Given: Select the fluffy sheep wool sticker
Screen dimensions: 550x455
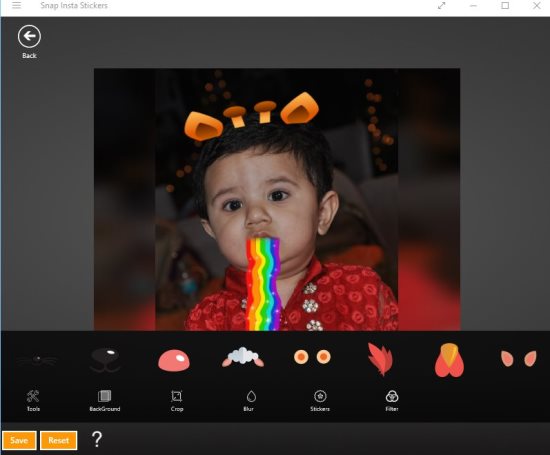Looking at the screenshot, I should pyautogui.click(x=243, y=357).
